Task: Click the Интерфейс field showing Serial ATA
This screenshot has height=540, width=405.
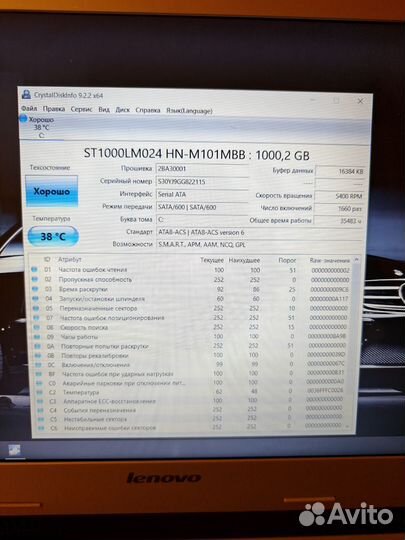Action: click(x=202, y=195)
